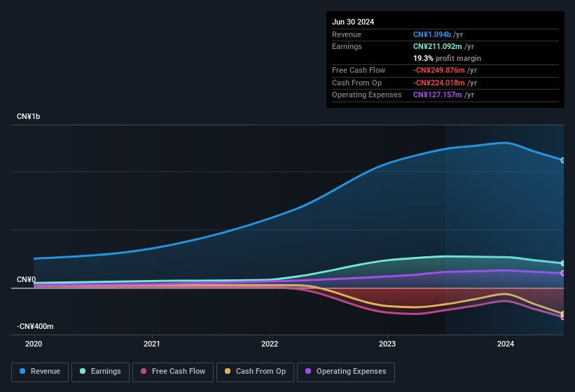Viewport: 575px width, 392px height.
Task: Click the teal Earnings legend dot
Action: (83, 371)
